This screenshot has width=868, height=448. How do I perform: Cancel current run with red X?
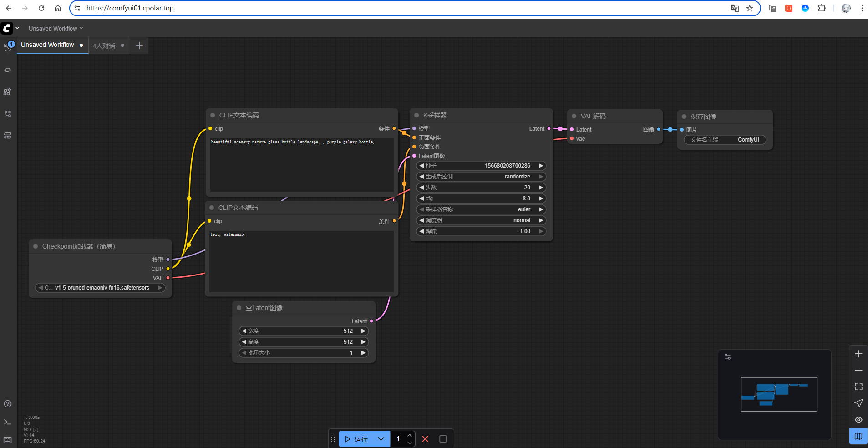tap(425, 439)
